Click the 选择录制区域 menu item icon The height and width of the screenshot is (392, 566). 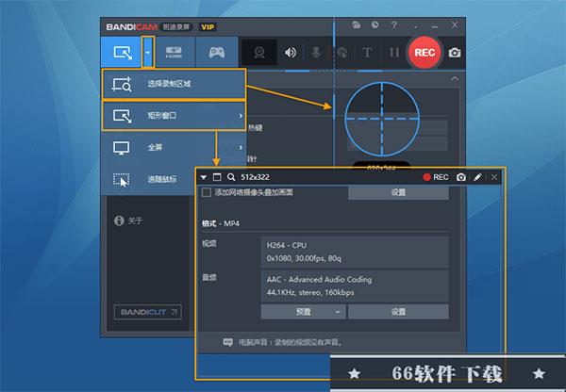pyautogui.click(x=122, y=85)
